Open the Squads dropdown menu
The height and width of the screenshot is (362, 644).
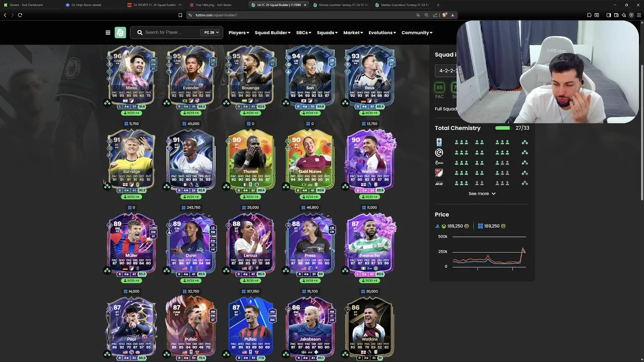[x=327, y=33]
